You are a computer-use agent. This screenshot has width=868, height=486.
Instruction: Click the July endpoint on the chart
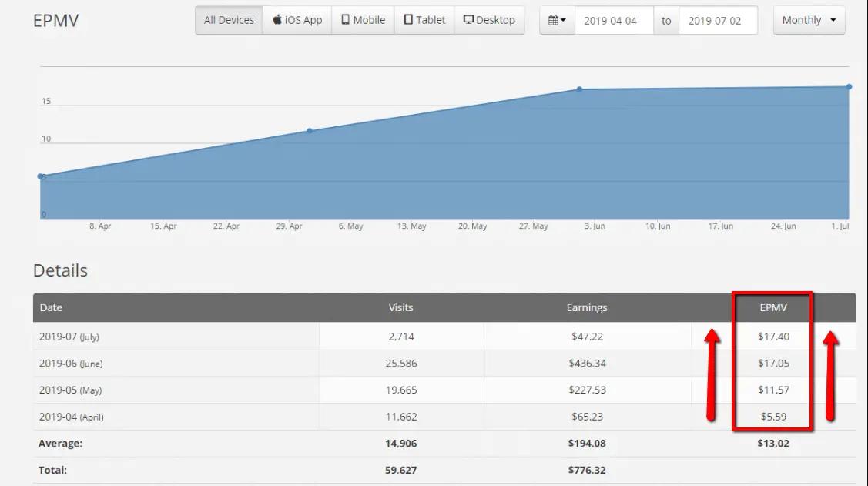[849, 87]
